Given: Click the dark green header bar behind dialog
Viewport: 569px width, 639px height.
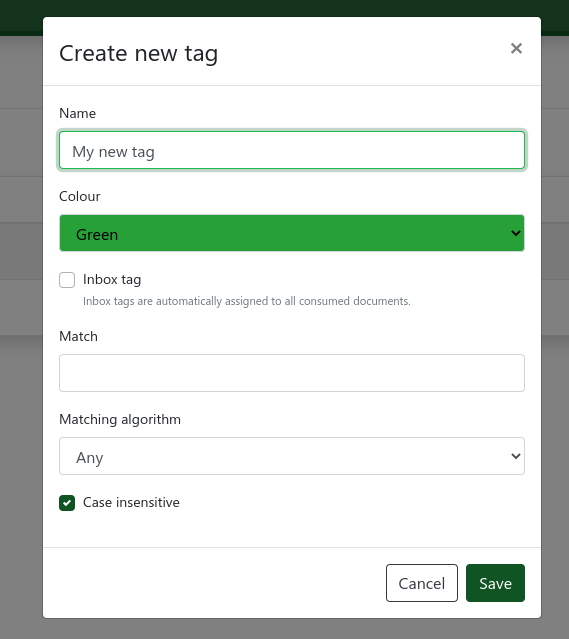Looking at the screenshot, I should [284, 8].
